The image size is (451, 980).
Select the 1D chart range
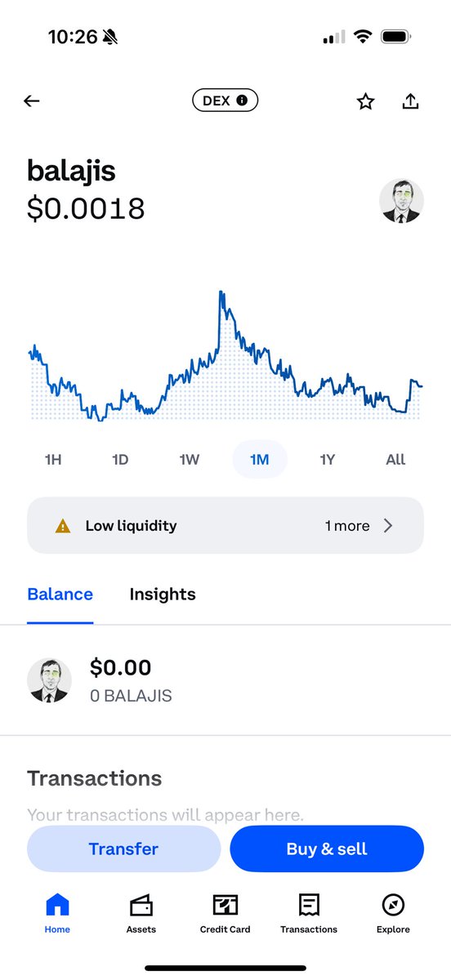click(120, 460)
